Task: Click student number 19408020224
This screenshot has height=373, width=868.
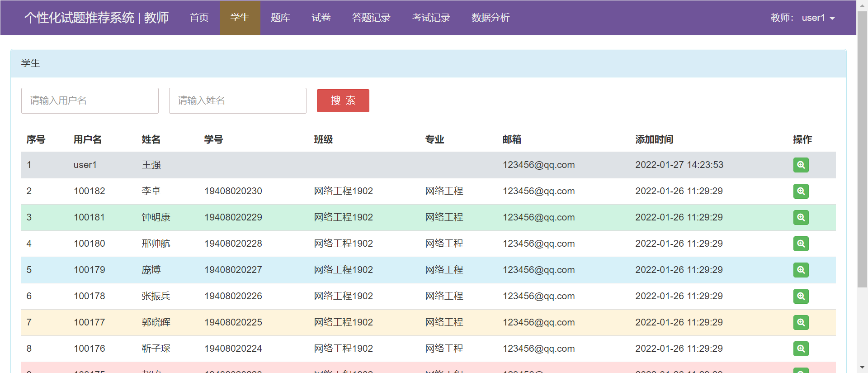Action: tap(233, 349)
